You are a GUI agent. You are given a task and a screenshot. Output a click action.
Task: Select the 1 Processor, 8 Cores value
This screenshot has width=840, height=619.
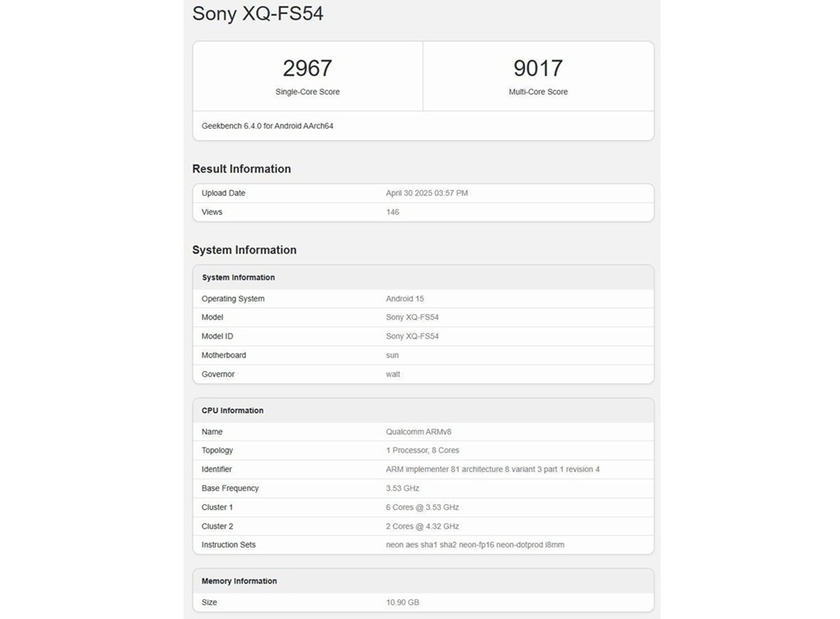pyautogui.click(x=422, y=450)
